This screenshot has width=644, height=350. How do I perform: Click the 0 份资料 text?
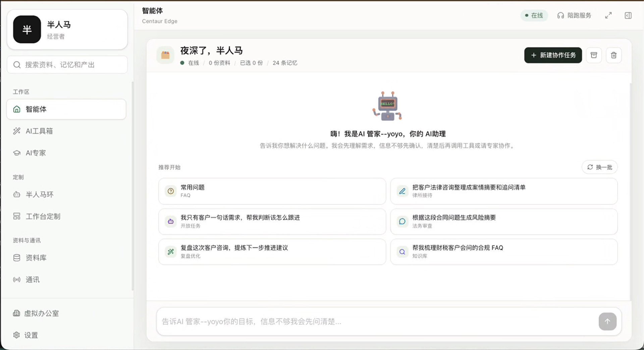tap(219, 63)
